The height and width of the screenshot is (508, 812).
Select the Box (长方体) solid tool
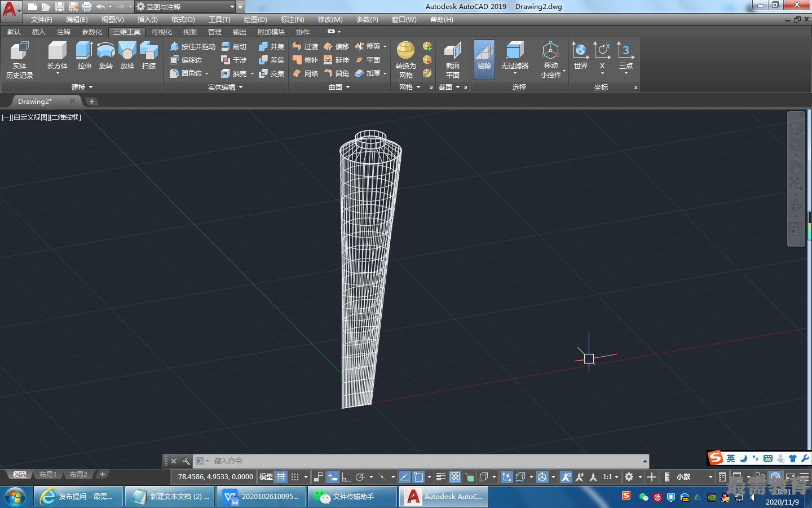pyautogui.click(x=57, y=55)
